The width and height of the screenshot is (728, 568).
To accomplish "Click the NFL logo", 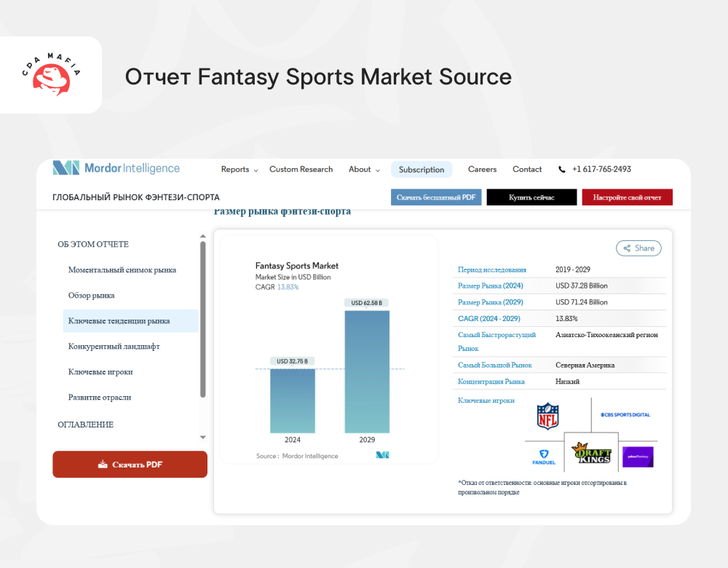I will point(548,416).
